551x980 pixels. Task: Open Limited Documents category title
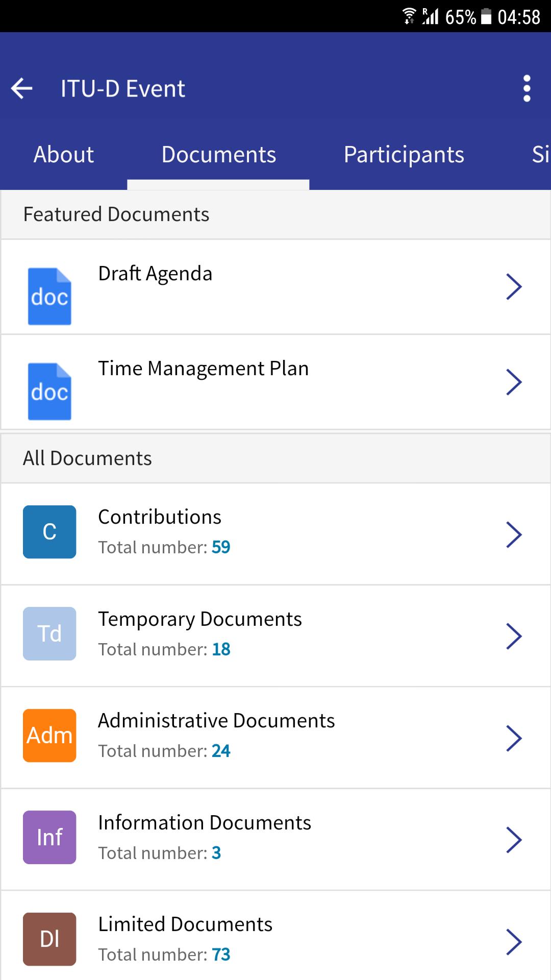(185, 924)
